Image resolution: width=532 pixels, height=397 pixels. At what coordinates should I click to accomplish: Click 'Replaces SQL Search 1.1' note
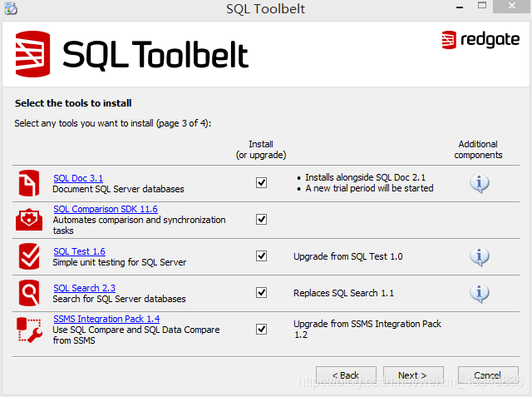tap(343, 293)
